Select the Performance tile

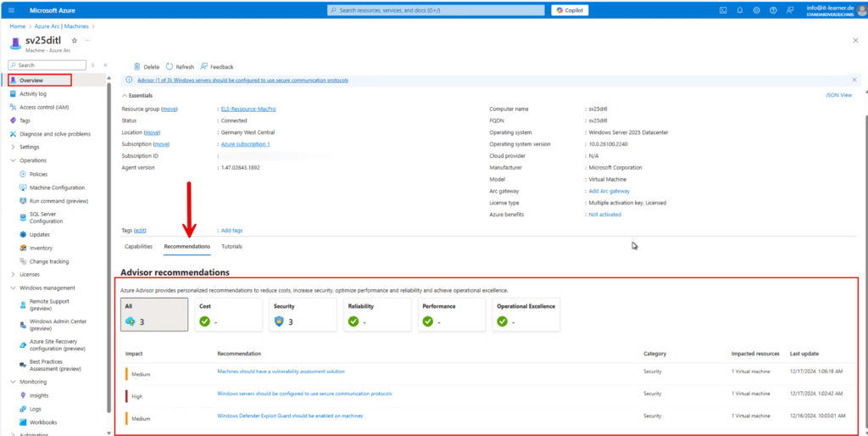coord(452,314)
